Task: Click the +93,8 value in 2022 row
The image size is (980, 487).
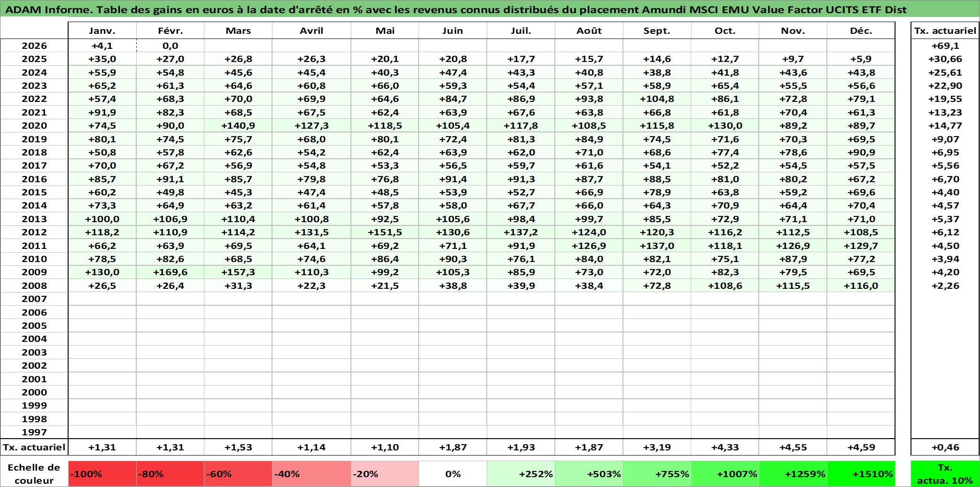Action: tap(589, 99)
